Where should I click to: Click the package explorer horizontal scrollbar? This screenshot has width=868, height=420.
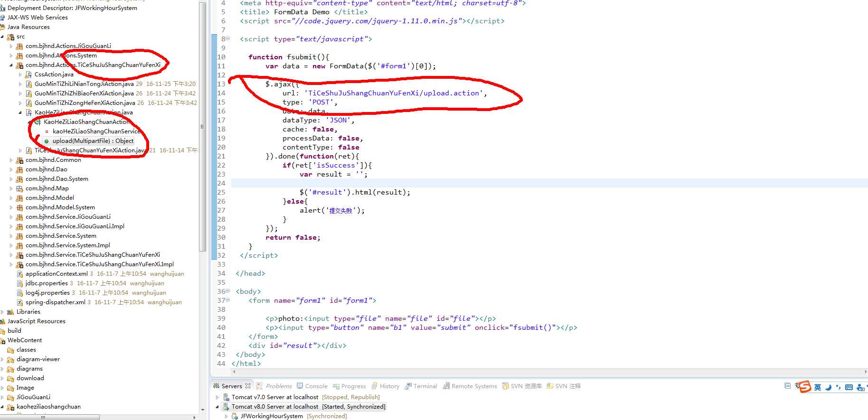point(50,417)
